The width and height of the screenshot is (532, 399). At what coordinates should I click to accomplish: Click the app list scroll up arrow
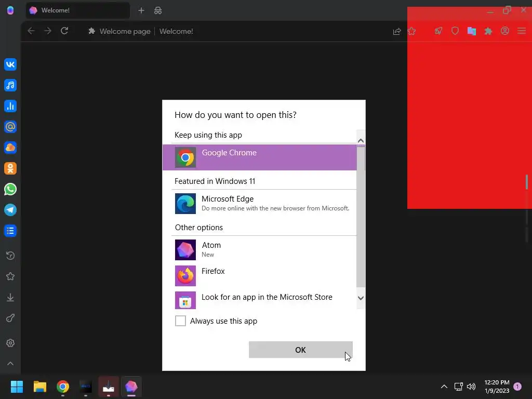tap(361, 140)
